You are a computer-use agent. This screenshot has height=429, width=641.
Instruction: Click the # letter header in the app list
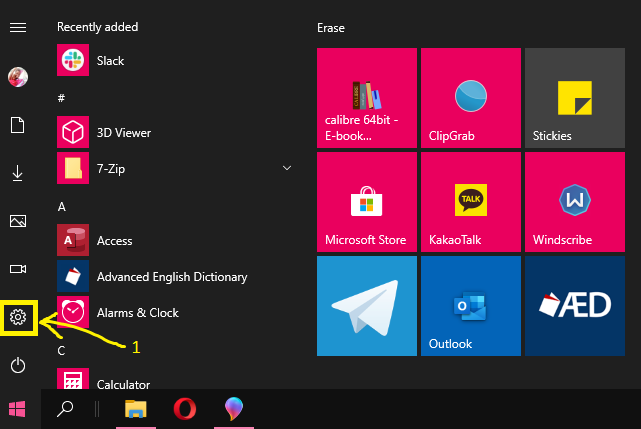(61, 98)
